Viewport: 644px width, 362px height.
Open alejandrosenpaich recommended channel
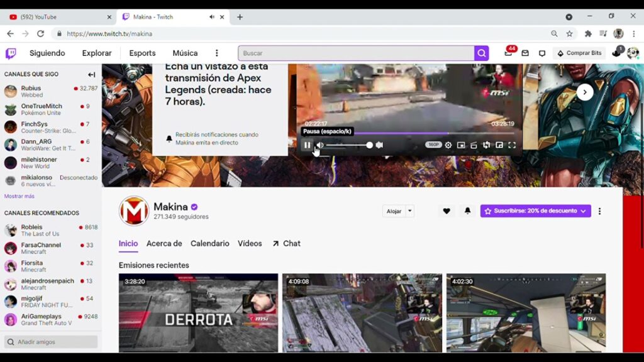pos(51,283)
